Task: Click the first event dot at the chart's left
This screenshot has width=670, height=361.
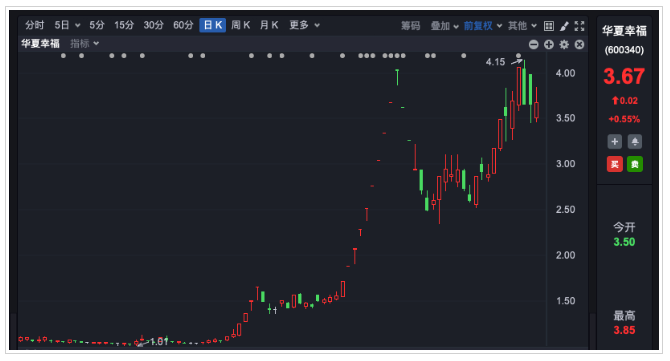Action: click(x=63, y=56)
